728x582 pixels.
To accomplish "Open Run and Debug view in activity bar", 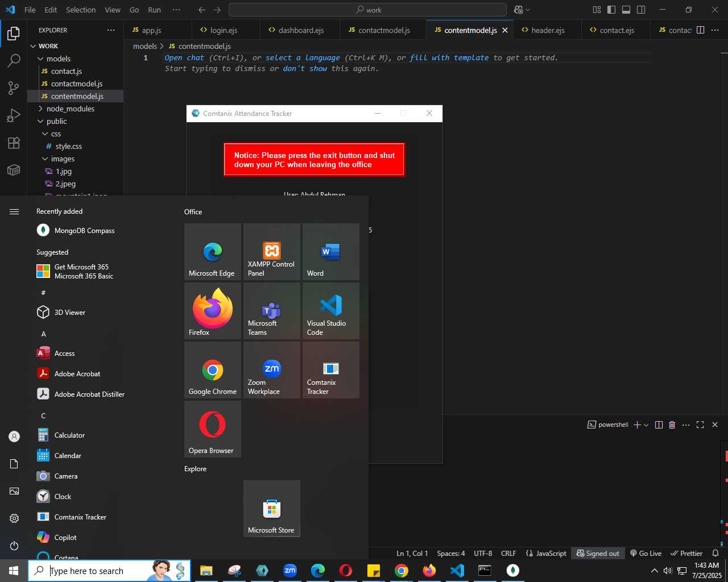I will (x=14, y=115).
